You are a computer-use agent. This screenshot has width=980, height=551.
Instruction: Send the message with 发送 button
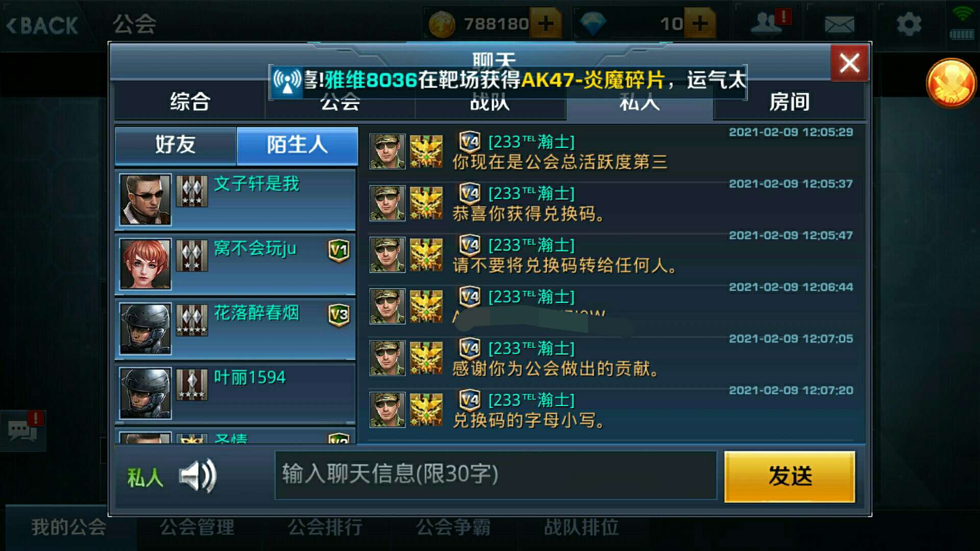click(790, 477)
